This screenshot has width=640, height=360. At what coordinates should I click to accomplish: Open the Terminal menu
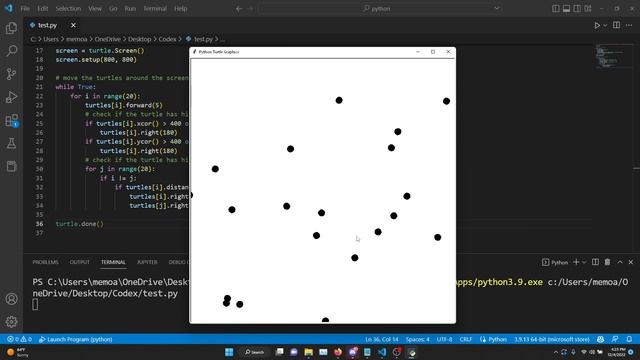pyautogui.click(x=155, y=9)
